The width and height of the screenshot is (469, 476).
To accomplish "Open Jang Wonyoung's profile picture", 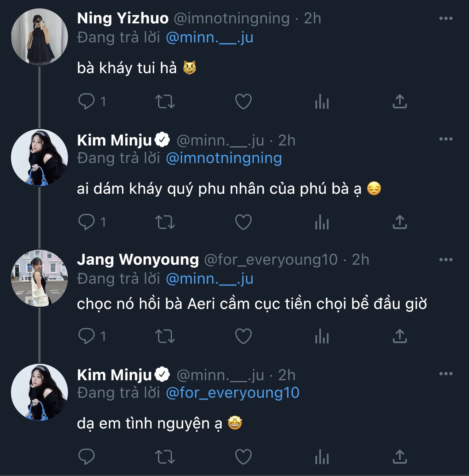I will [39, 278].
